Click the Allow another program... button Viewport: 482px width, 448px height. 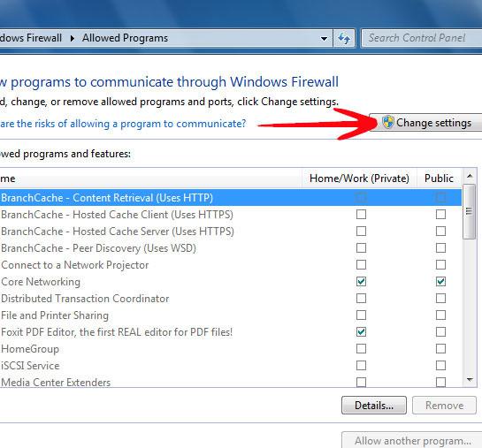pos(412,441)
